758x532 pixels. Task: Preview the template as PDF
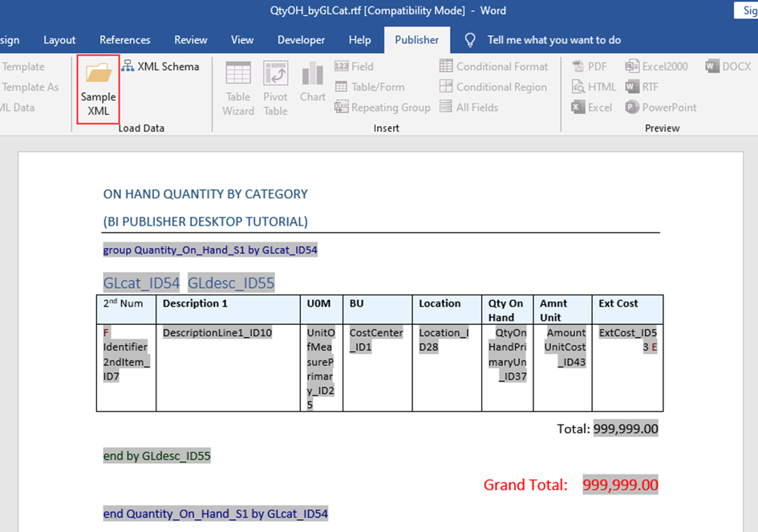click(590, 67)
